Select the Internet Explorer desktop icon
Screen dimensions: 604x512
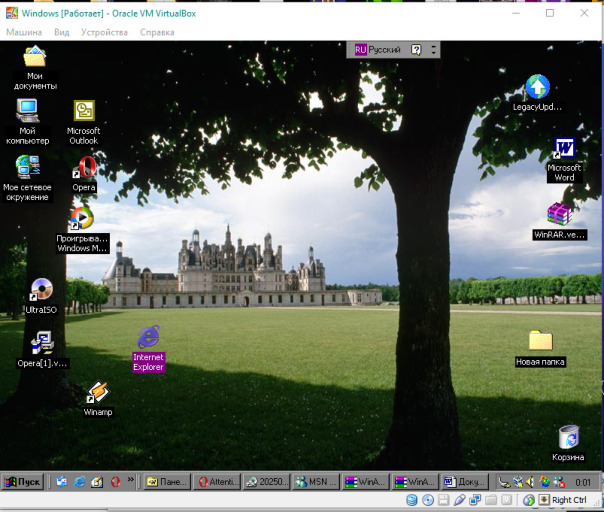point(148,337)
